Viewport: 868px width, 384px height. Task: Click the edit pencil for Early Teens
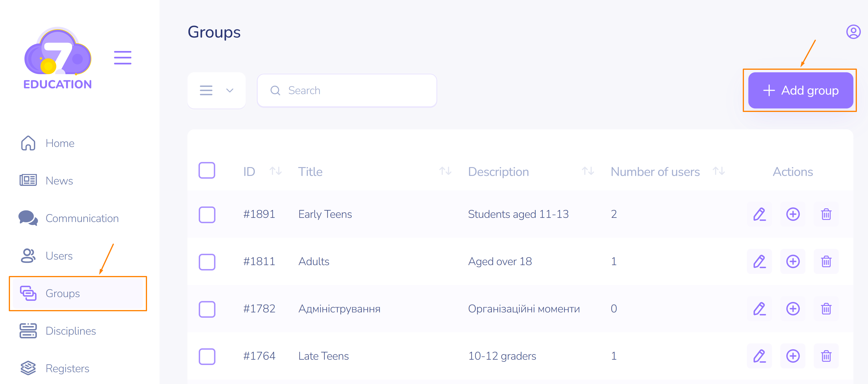(x=759, y=214)
